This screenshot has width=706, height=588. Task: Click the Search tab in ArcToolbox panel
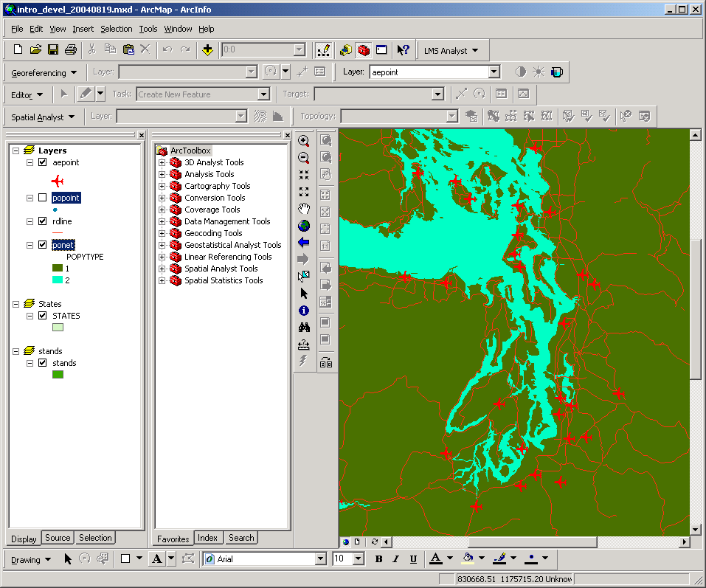point(240,538)
